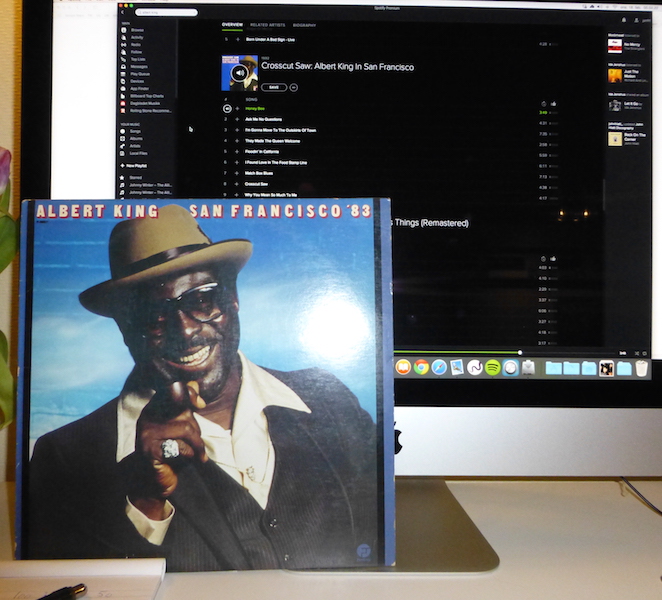Screen dimensions: 662x600
Task: Open "No Mercy" in the activity feed
Action: [x=632, y=44]
